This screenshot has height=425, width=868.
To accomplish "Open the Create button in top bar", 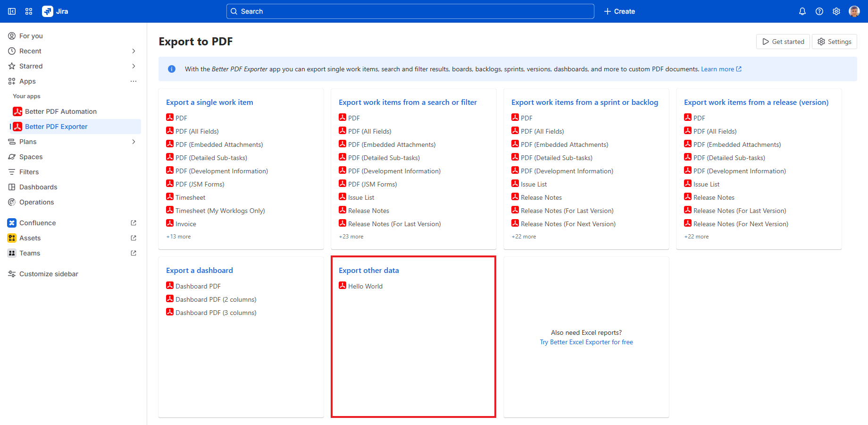I will pyautogui.click(x=619, y=11).
